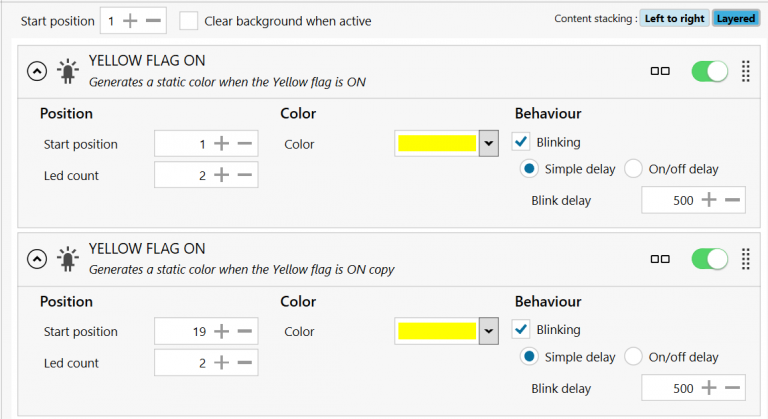The image size is (768, 419).
Task: Increase first effect's Blink delay with plus
Action: coord(709,200)
